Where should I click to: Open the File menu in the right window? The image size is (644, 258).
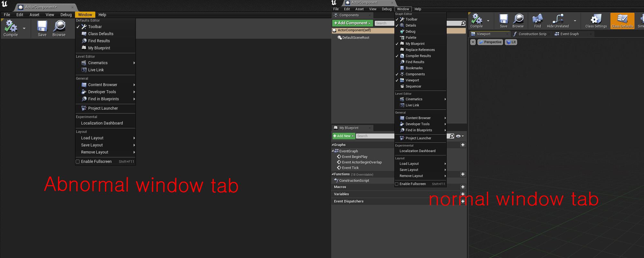[336, 9]
